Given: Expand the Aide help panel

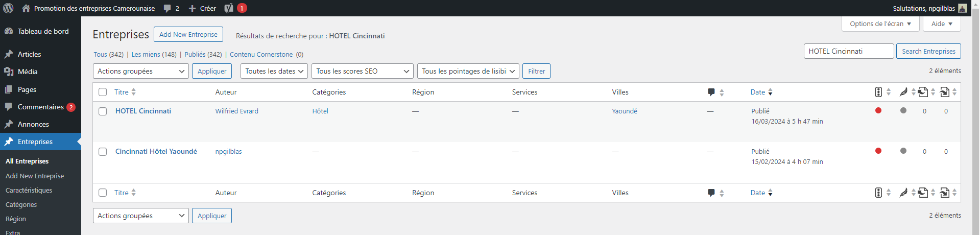Looking at the screenshot, I should 942,24.
